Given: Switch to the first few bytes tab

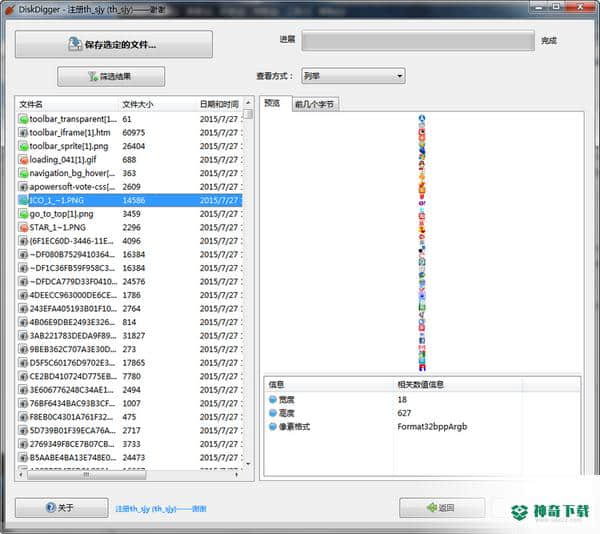Looking at the screenshot, I should (315, 104).
